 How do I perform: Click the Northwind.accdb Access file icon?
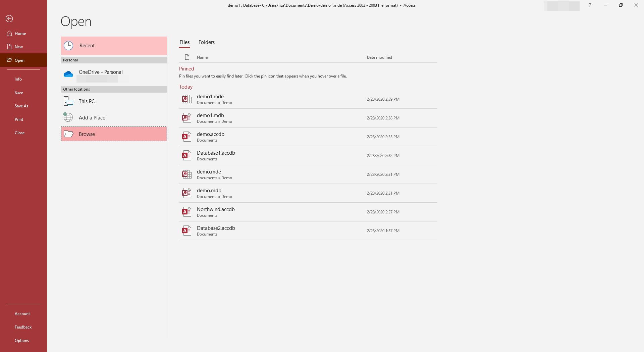187,212
